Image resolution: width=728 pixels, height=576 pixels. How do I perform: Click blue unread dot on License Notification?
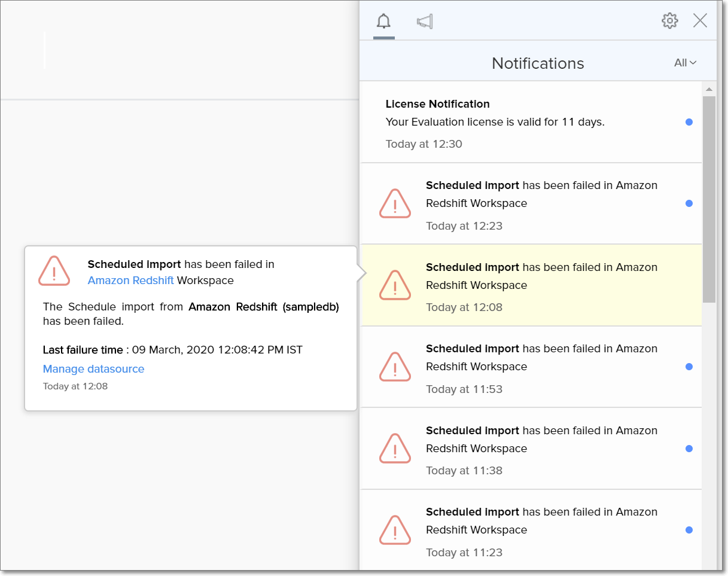[x=689, y=122]
